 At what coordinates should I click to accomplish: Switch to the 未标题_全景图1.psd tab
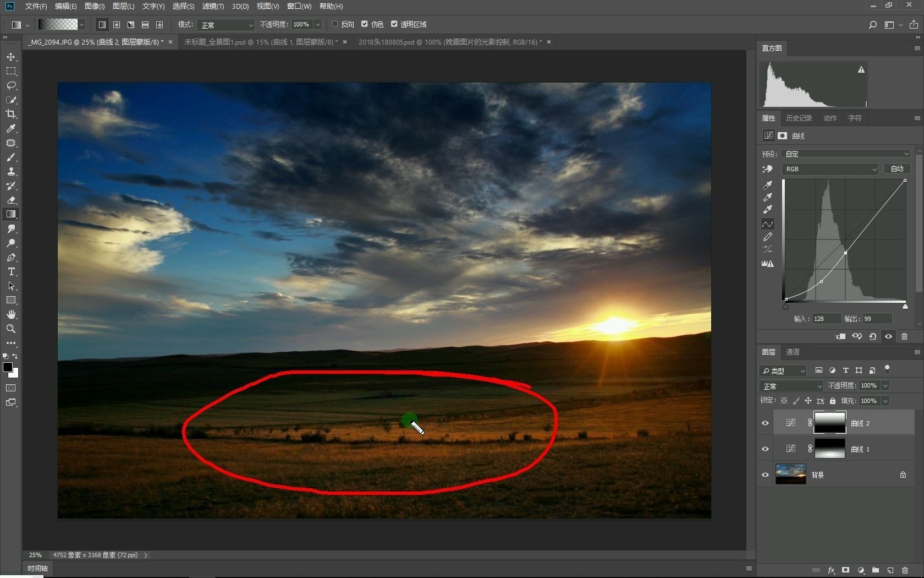tap(261, 42)
